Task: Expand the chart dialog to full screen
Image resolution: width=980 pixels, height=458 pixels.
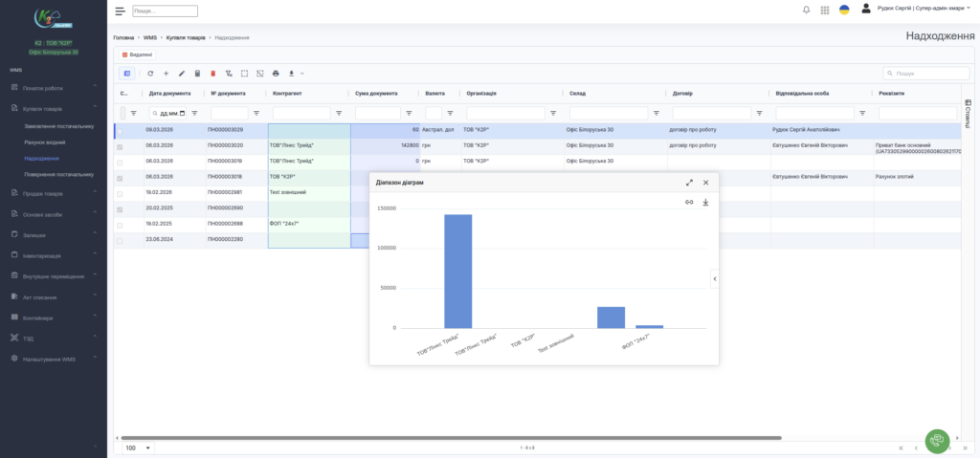Action: coord(689,183)
